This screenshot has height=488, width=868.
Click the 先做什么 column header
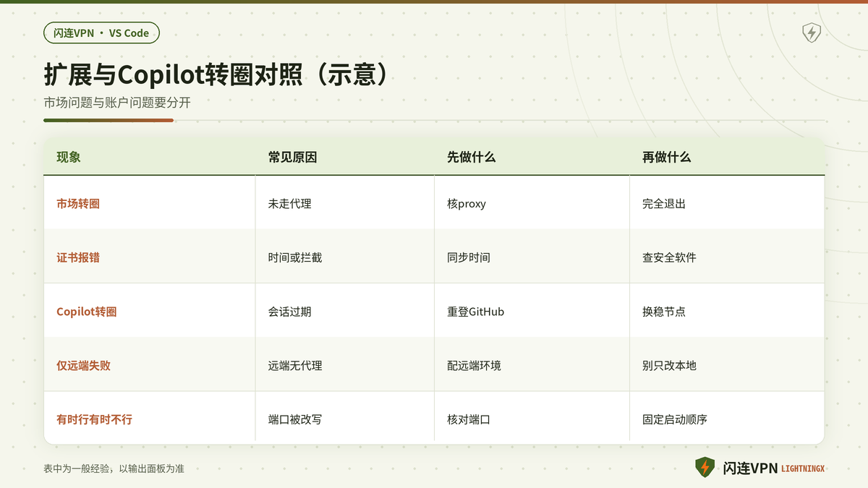(x=471, y=157)
